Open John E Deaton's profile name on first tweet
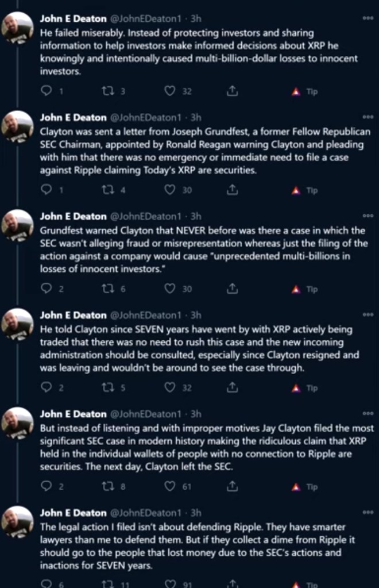The image size is (379, 588). (73, 19)
